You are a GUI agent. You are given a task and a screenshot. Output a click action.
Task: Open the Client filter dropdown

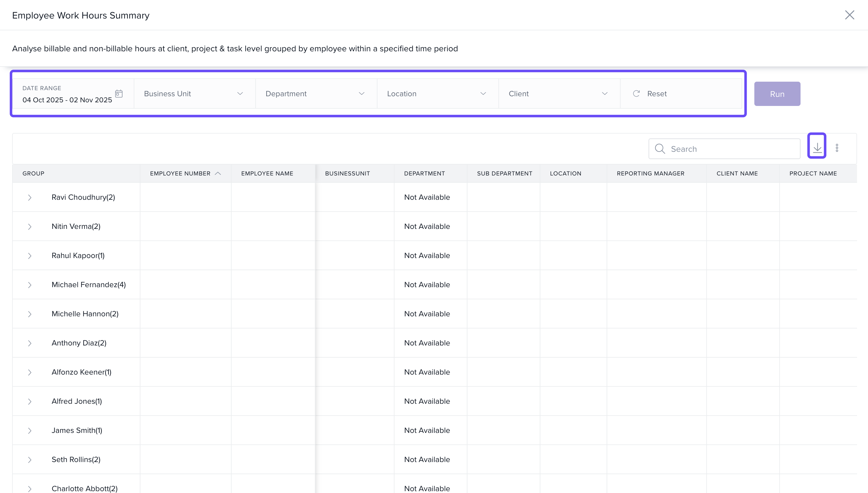click(559, 94)
